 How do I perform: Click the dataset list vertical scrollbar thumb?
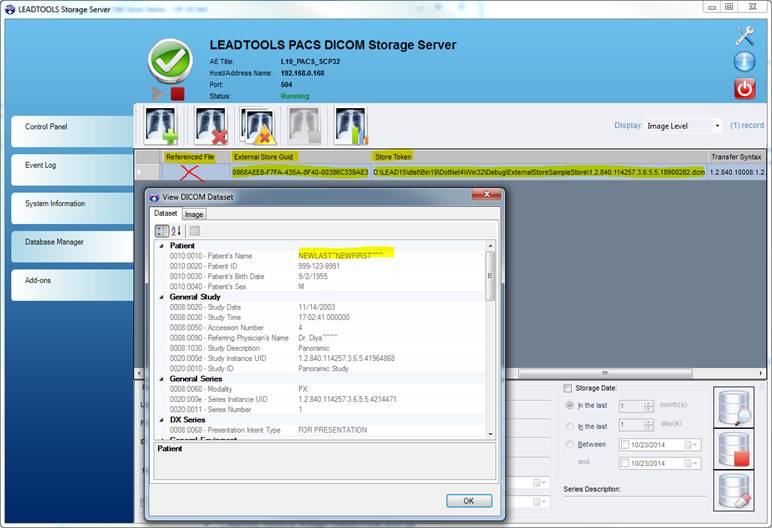pyautogui.click(x=490, y=276)
